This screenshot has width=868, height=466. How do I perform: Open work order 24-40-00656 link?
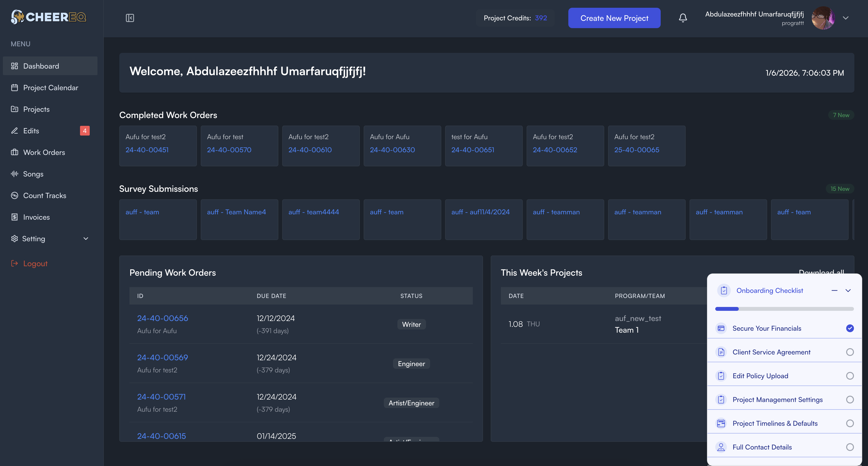pyautogui.click(x=162, y=318)
